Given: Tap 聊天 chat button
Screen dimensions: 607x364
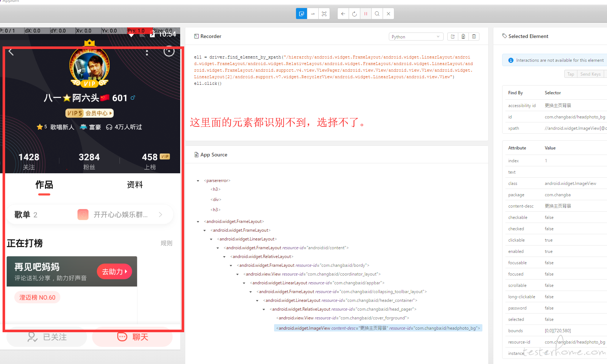Looking at the screenshot, I should 132,337.
